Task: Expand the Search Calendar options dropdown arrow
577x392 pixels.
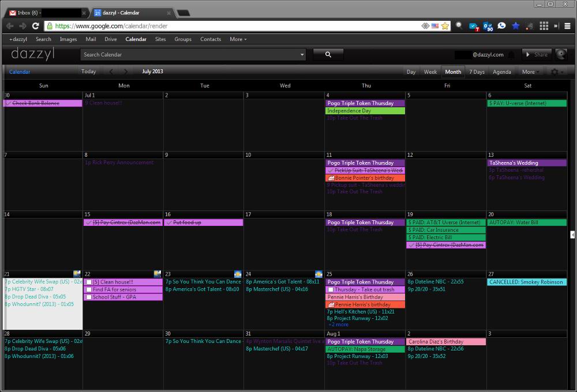Action: click(x=302, y=55)
